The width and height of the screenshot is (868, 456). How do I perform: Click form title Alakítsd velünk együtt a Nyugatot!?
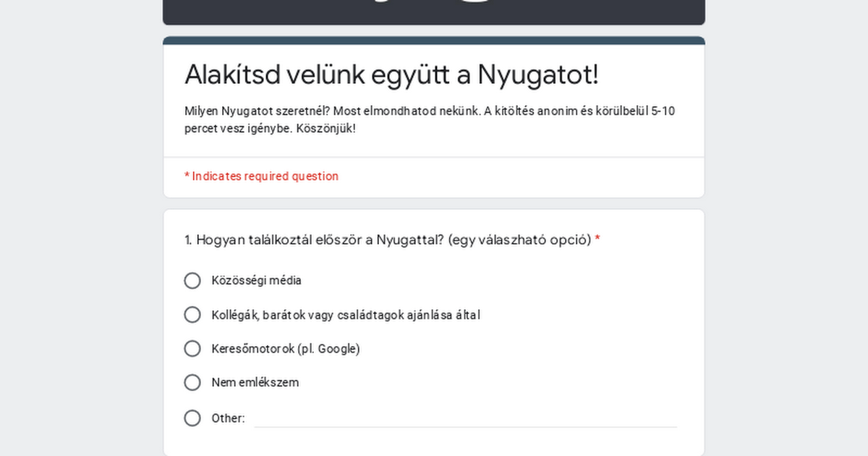click(x=391, y=75)
